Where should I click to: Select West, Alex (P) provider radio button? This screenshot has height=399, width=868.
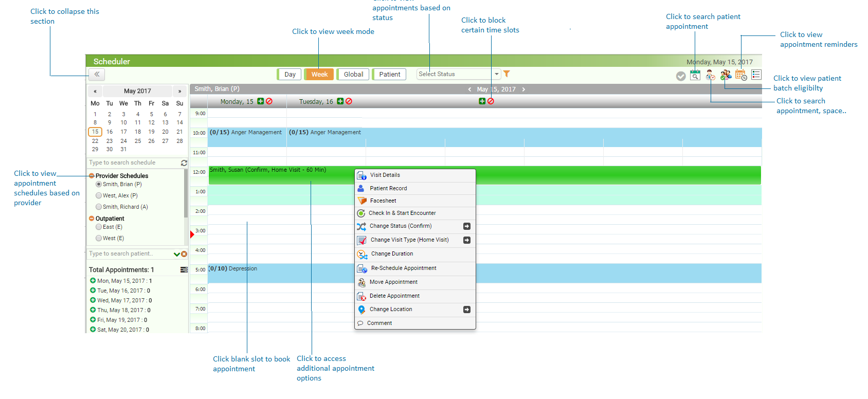[x=99, y=195]
